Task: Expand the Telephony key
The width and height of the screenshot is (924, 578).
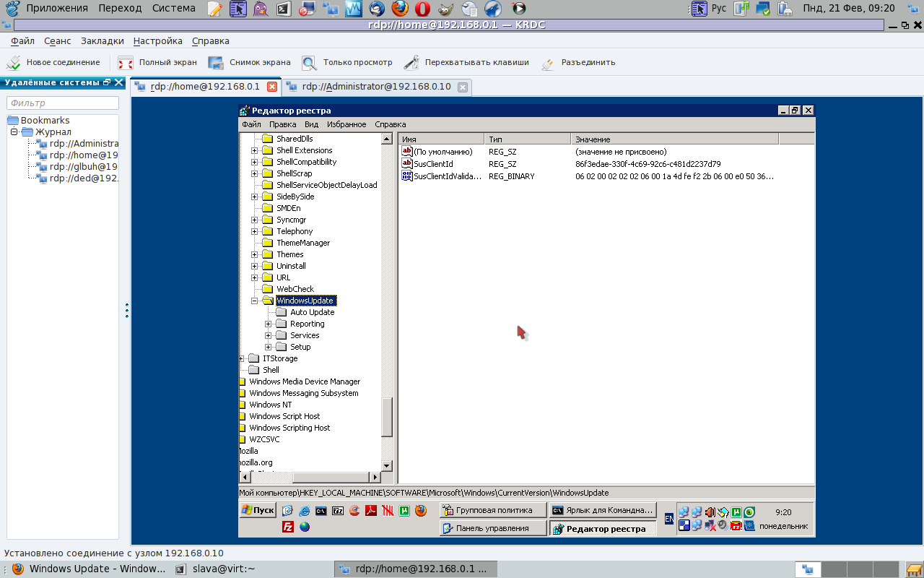Action: 254,231
